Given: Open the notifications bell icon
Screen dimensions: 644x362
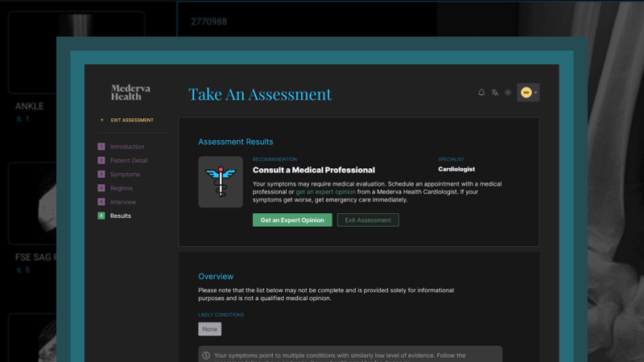Looking at the screenshot, I should click(481, 93).
